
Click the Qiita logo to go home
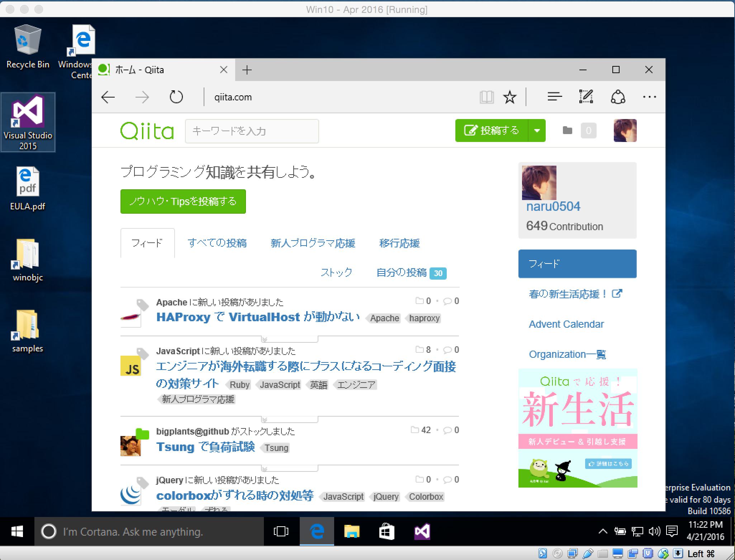point(147,130)
